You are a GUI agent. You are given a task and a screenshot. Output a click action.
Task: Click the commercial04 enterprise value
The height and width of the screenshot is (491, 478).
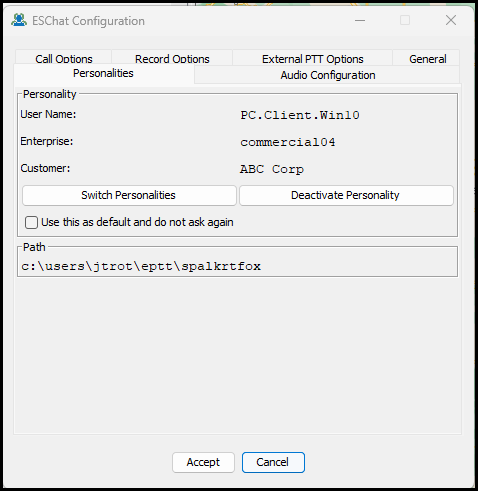tap(288, 142)
